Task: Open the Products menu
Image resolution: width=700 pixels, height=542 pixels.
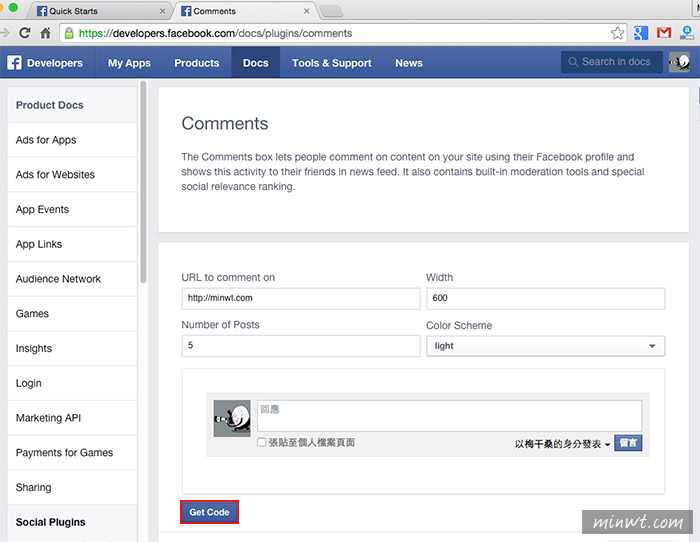Action: (x=197, y=63)
